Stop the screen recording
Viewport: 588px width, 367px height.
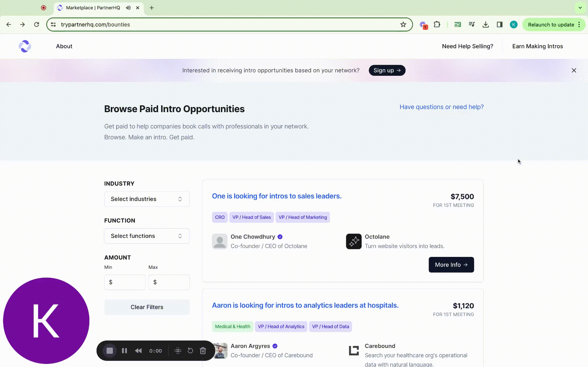click(109, 351)
